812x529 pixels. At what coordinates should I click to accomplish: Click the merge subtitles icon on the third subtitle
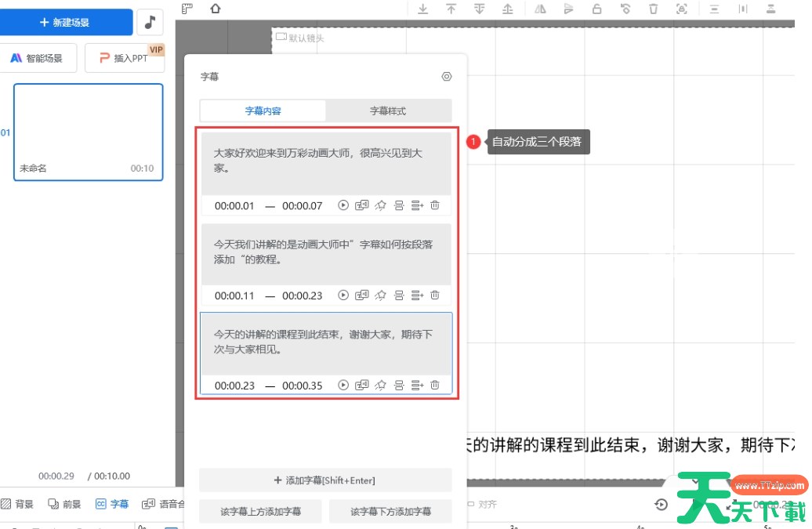(x=399, y=385)
